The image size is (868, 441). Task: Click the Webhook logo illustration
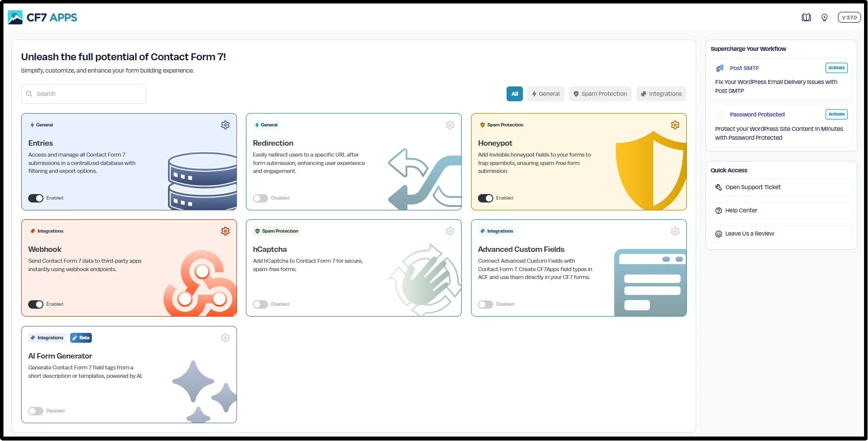click(x=200, y=283)
